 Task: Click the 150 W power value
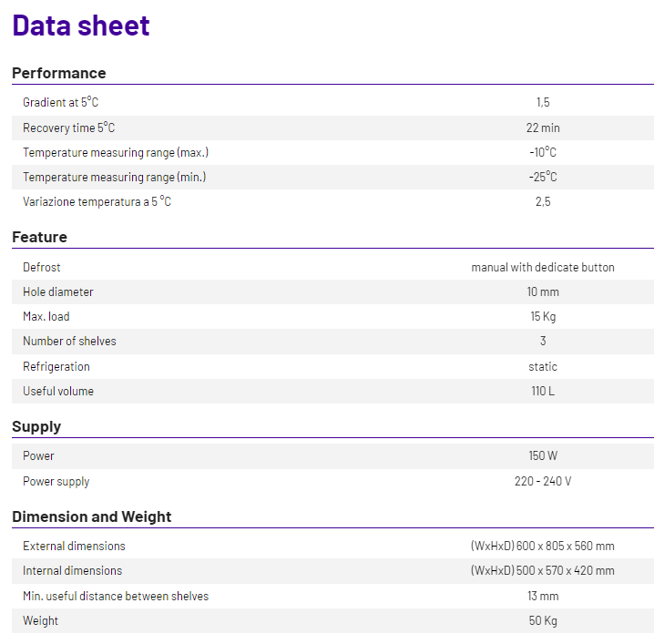[543, 455]
